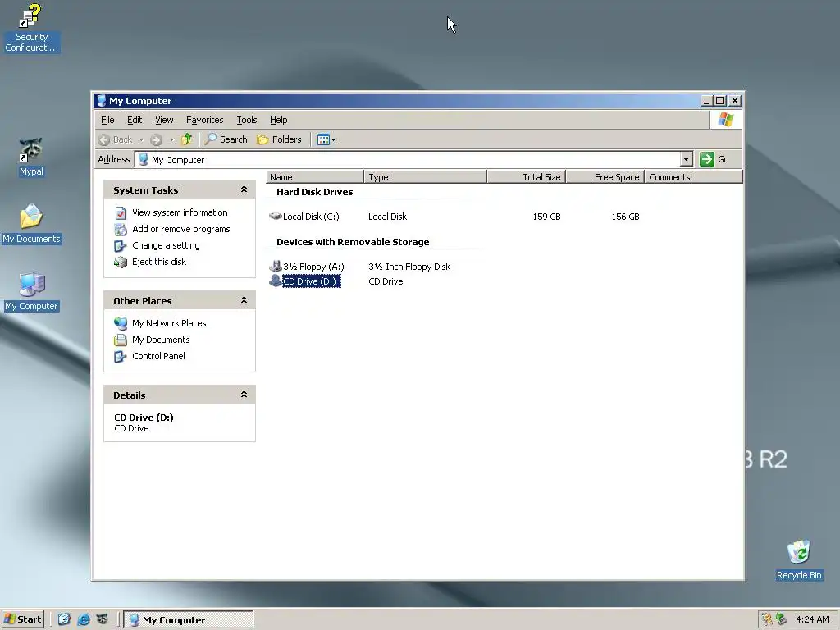Select the CD Drive (D:) name
This screenshot has width=840, height=630.
tap(311, 281)
